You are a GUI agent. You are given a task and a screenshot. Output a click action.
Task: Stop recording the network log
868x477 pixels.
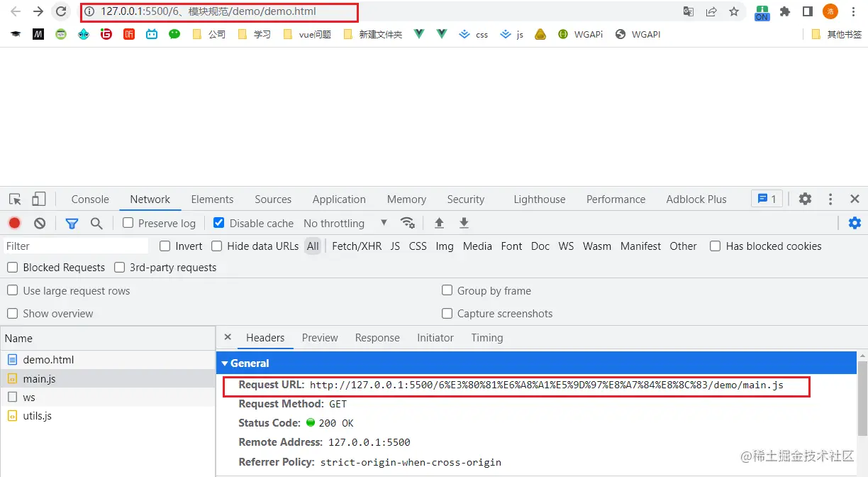(x=15, y=223)
